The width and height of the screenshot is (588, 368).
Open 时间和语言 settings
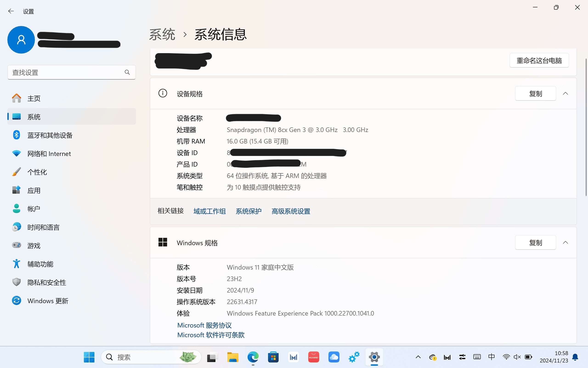tap(71, 227)
